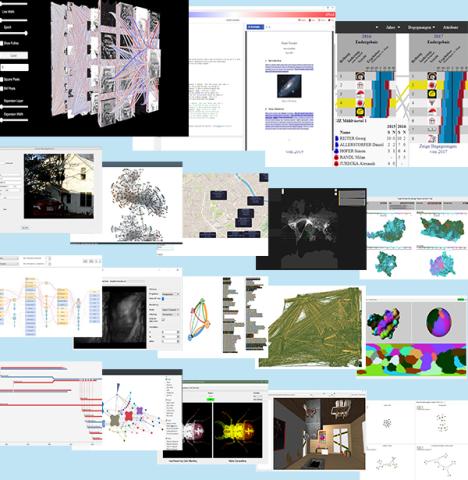Screen dimensions: 468x480
Task: Adjust the Epoch slider handle
Action: (26, 33)
